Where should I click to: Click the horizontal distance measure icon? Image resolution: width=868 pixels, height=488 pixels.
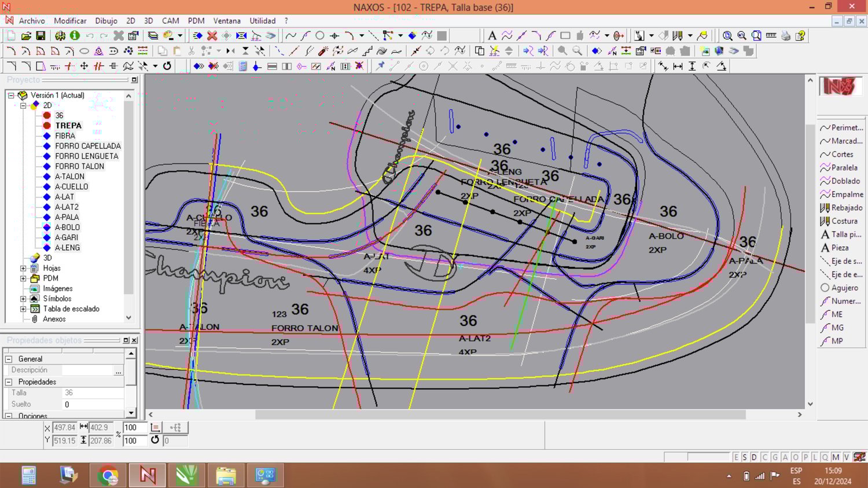[x=678, y=66]
